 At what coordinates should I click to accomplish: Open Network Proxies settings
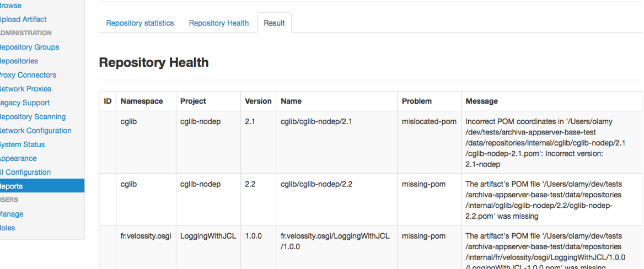(25, 89)
